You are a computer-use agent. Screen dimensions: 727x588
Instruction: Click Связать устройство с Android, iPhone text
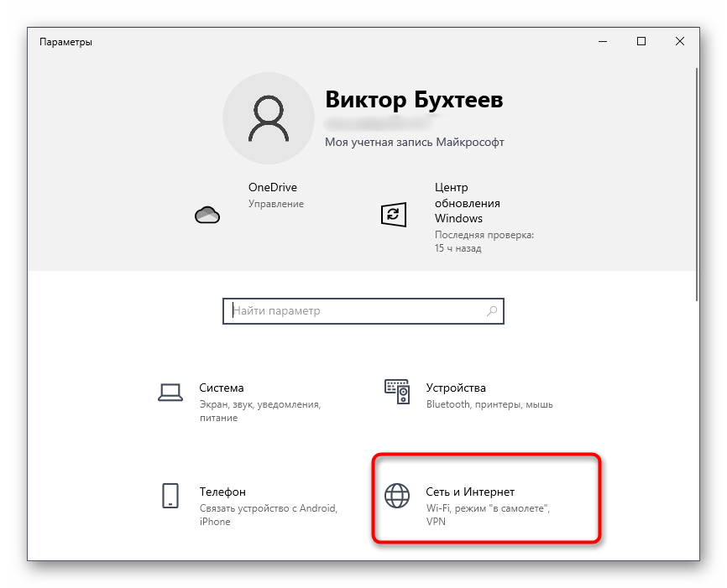pos(269,515)
